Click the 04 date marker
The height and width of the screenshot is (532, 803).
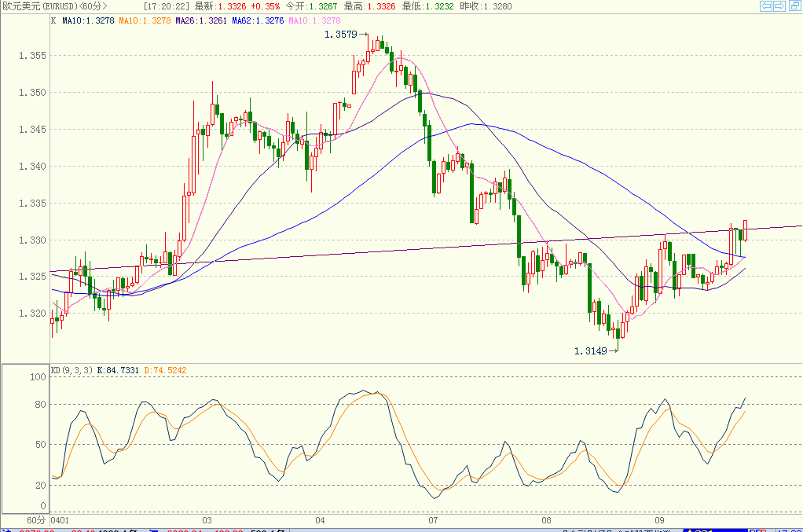[320, 520]
